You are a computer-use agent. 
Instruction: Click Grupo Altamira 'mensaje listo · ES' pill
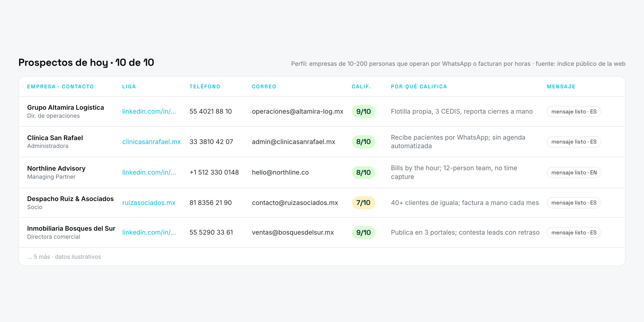[x=574, y=112]
